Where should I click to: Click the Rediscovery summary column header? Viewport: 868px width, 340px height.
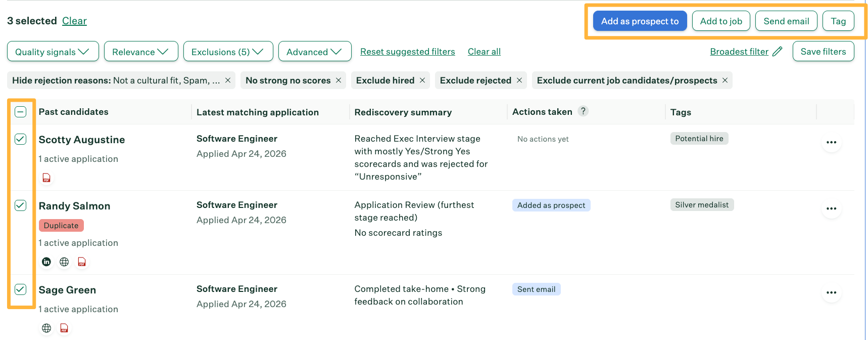403,112
